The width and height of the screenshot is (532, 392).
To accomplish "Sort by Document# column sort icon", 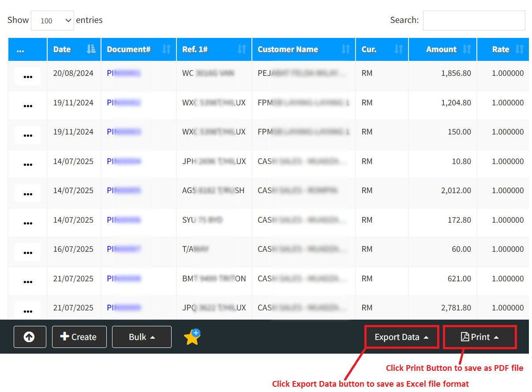I will coord(166,49).
